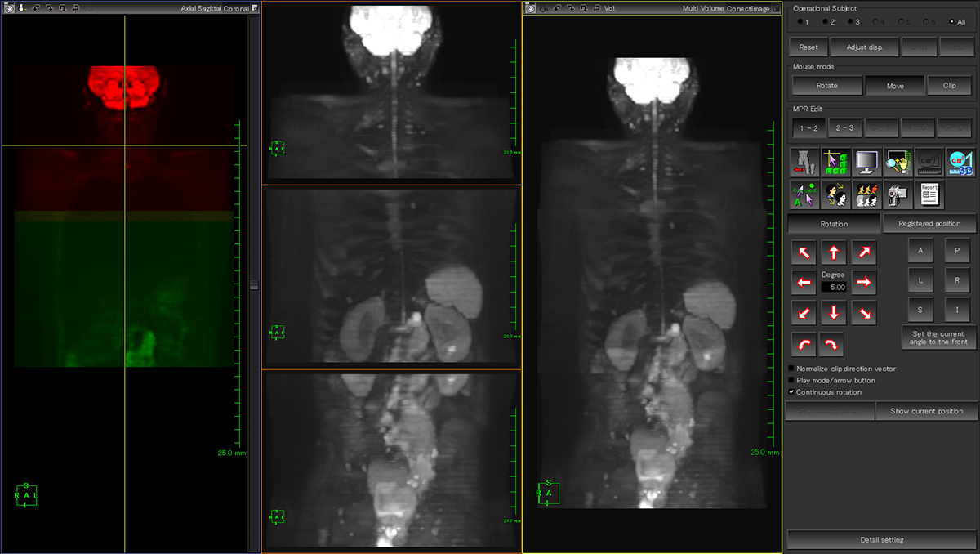The height and width of the screenshot is (554, 980).
Task: Set mouse mode to Rotate
Action: 826,85
